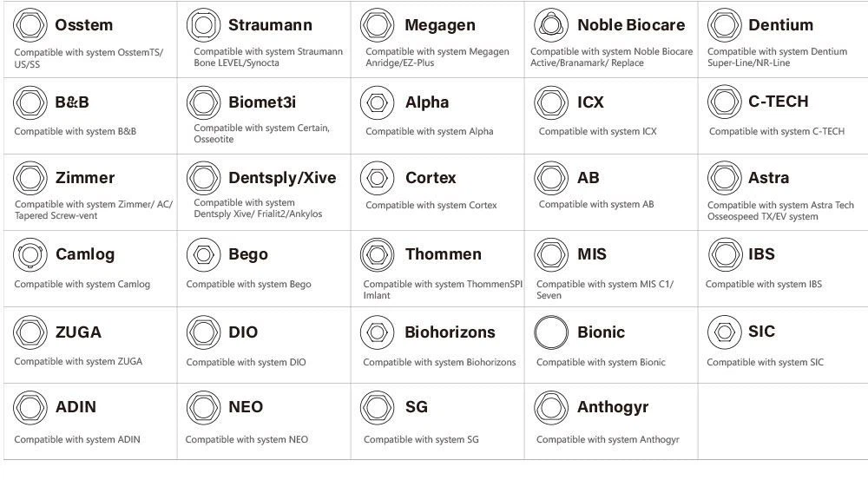The height and width of the screenshot is (480, 868).
Task: Open the Dentium system heading
Action: click(x=780, y=25)
